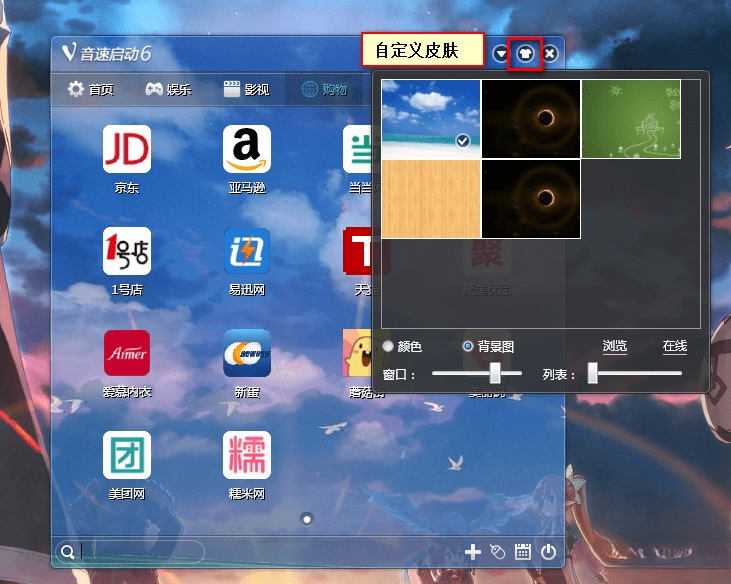Launch the 亚马逊 Amazon shortcut

pos(247,149)
